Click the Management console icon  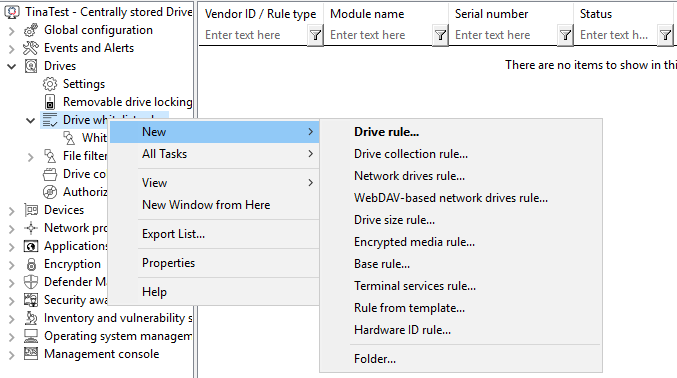coord(31,354)
